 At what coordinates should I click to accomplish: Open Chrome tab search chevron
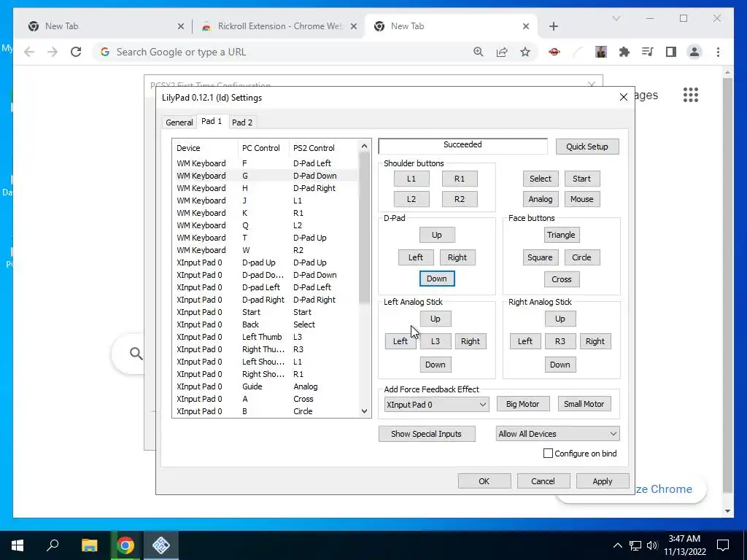[616, 18]
